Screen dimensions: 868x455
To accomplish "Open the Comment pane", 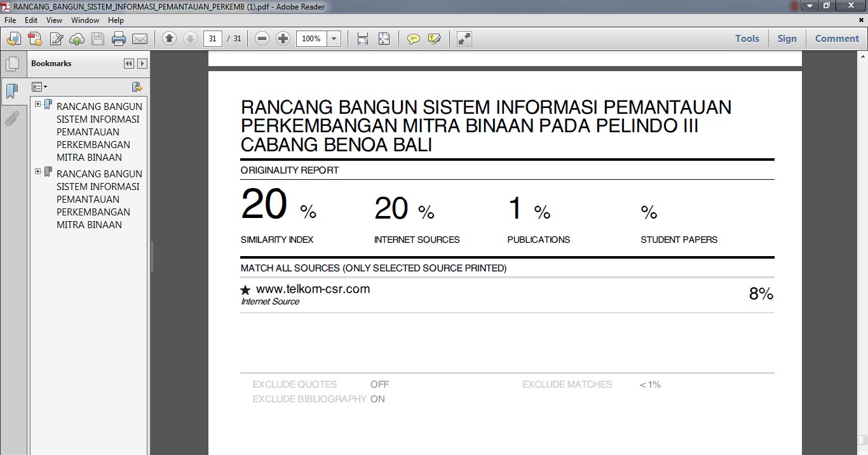I will 836,39.
